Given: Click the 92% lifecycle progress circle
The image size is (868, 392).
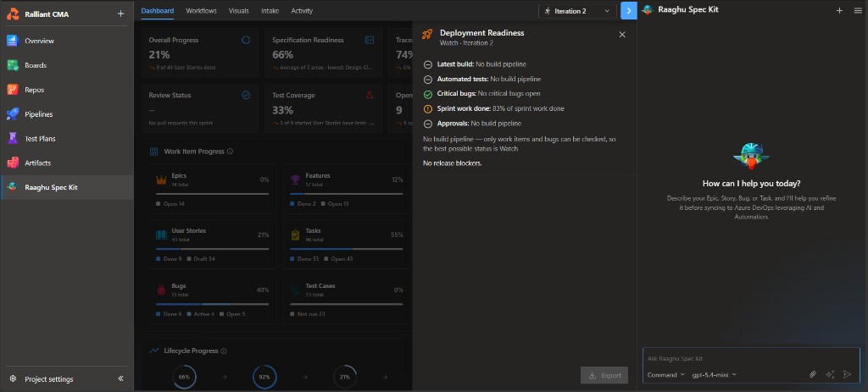Looking at the screenshot, I should 264,377.
